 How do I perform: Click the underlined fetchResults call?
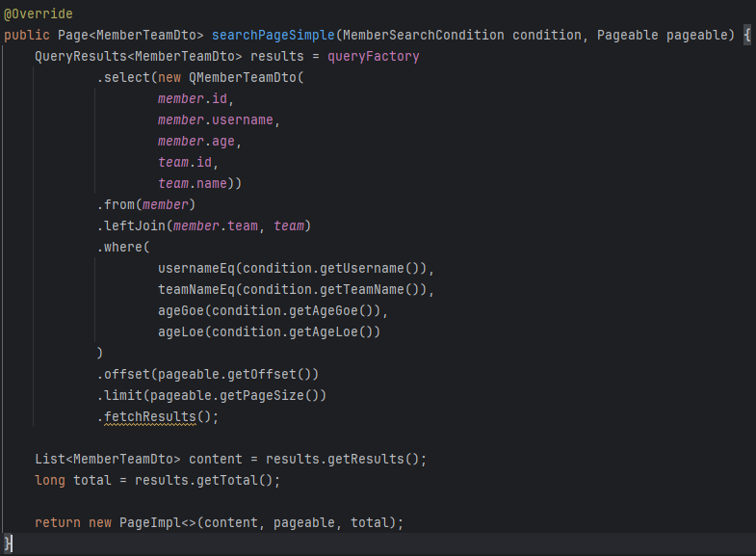150,417
